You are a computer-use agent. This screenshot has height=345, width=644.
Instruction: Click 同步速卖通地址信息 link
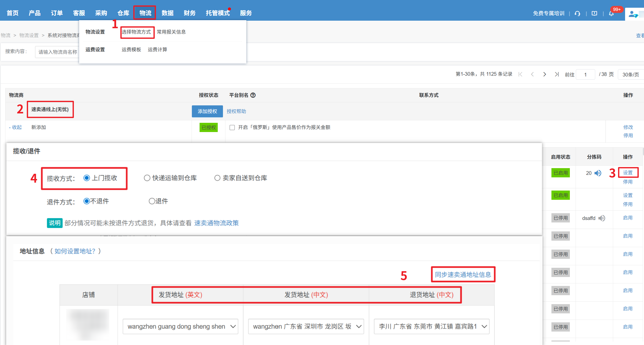[x=463, y=275]
